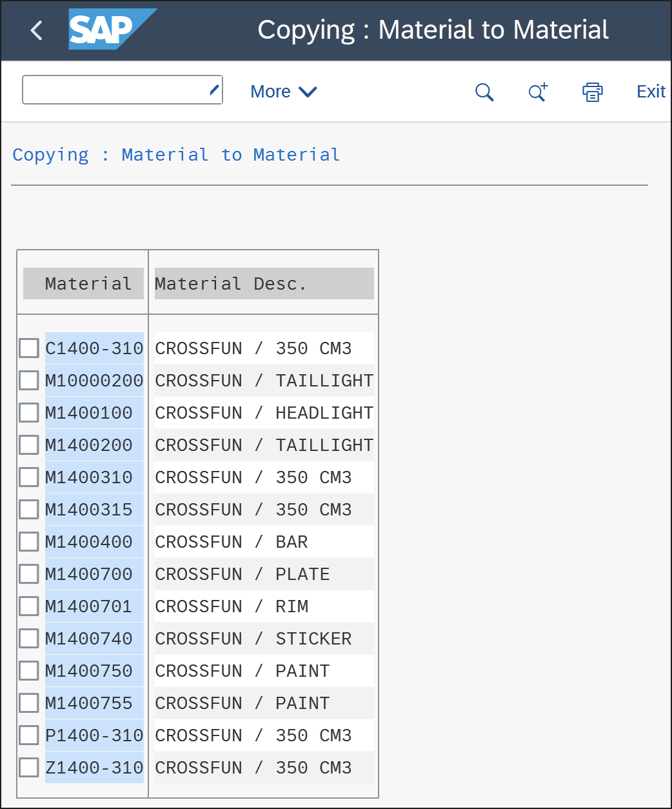
Task: Click TAILLIGHT description in M10000200 row
Action: click(x=264, y=381)
